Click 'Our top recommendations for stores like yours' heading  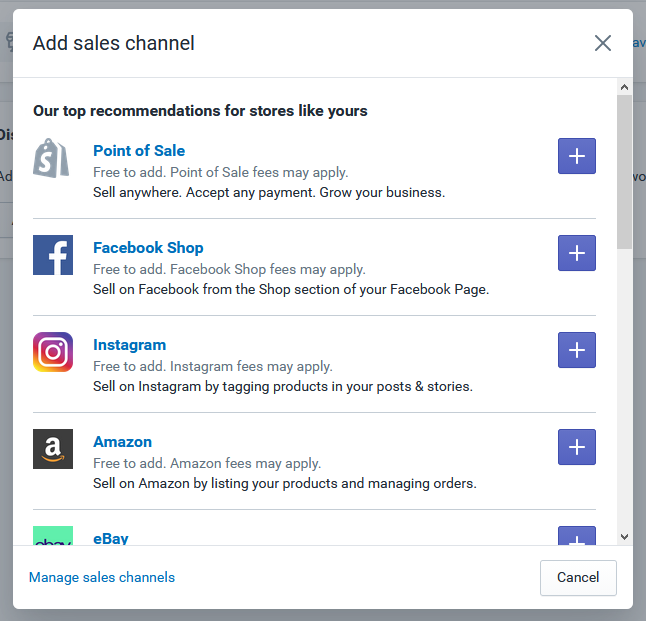pyautogui.click(x=200, y=111)
